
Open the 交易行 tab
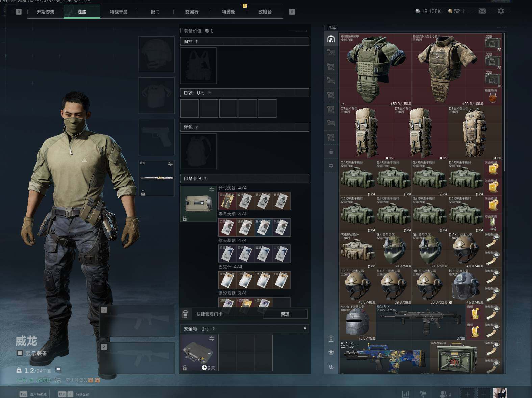point(192,12)
